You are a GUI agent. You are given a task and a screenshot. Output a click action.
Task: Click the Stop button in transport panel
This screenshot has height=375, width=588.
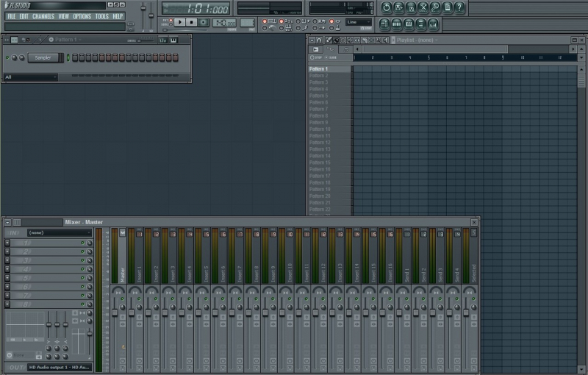point(192,22)
